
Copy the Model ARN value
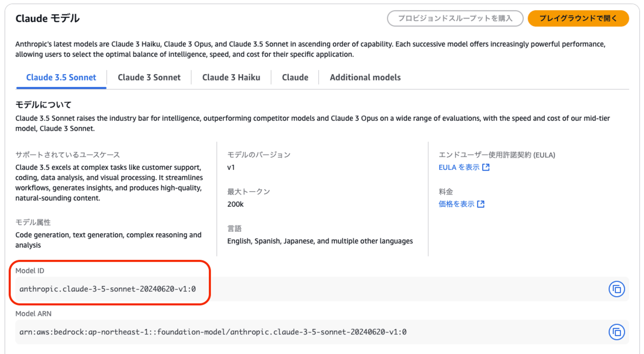(617, 332)
